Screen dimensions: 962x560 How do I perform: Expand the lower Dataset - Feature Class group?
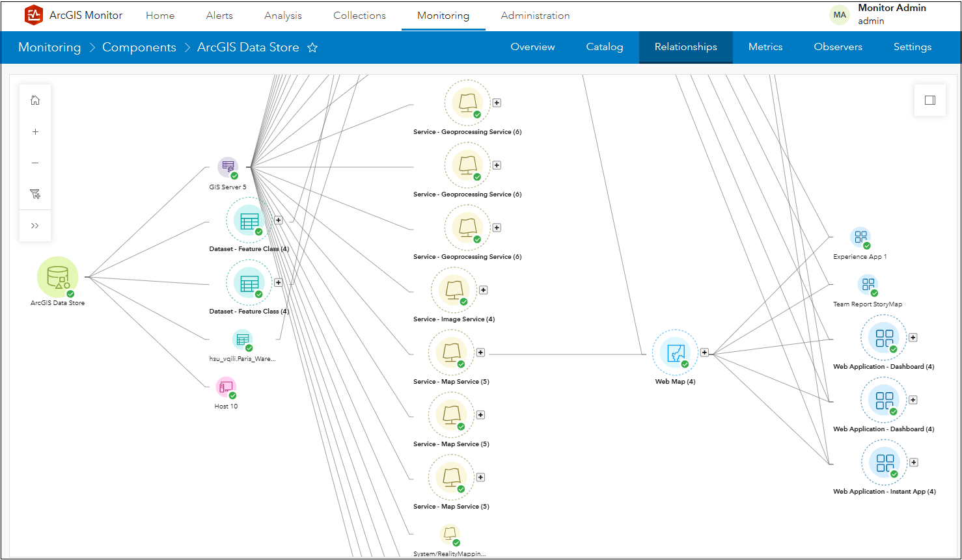(278, 283)
